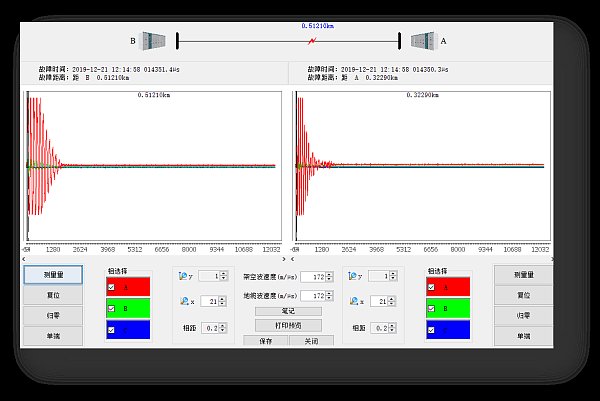Click the 地缆波速度 value field
600x401 pixels.
(312, 296)
